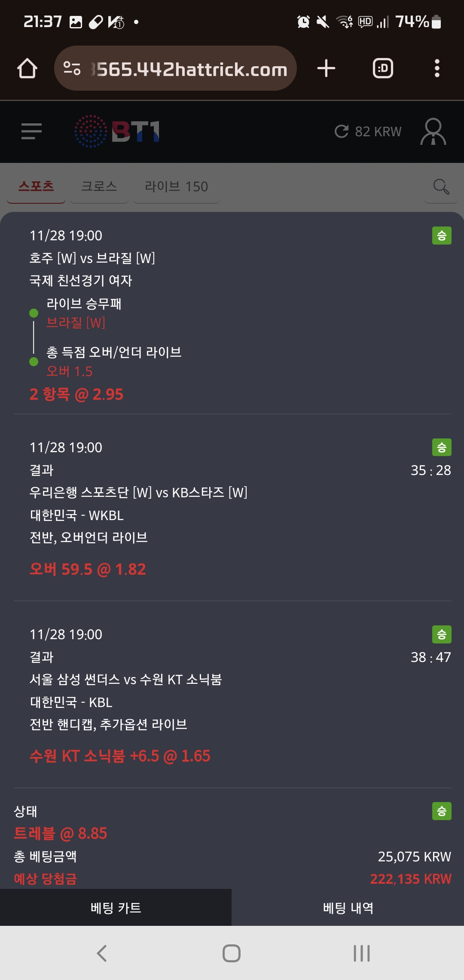Open the hamburger side menu
Screen dimensions: 464x980
point(31,131)
